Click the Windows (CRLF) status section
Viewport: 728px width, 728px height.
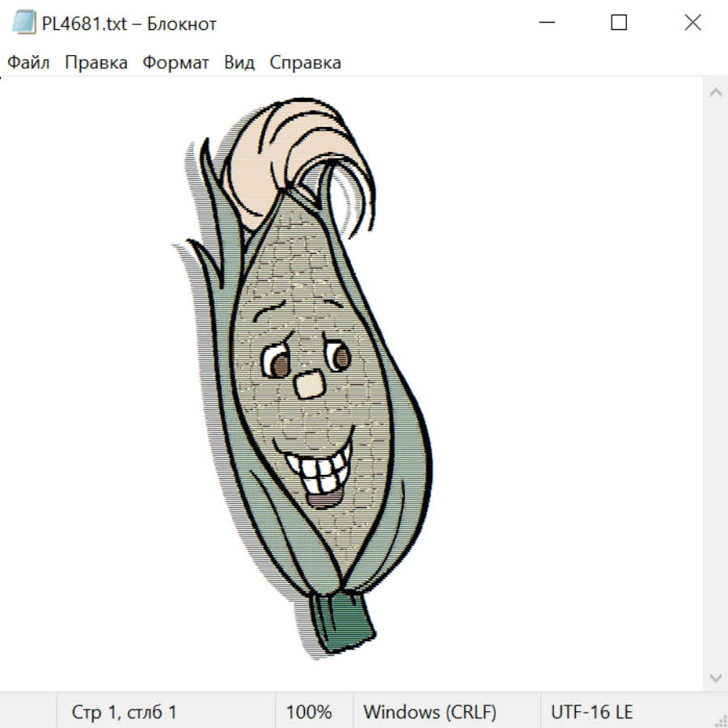tap(430, 713)
